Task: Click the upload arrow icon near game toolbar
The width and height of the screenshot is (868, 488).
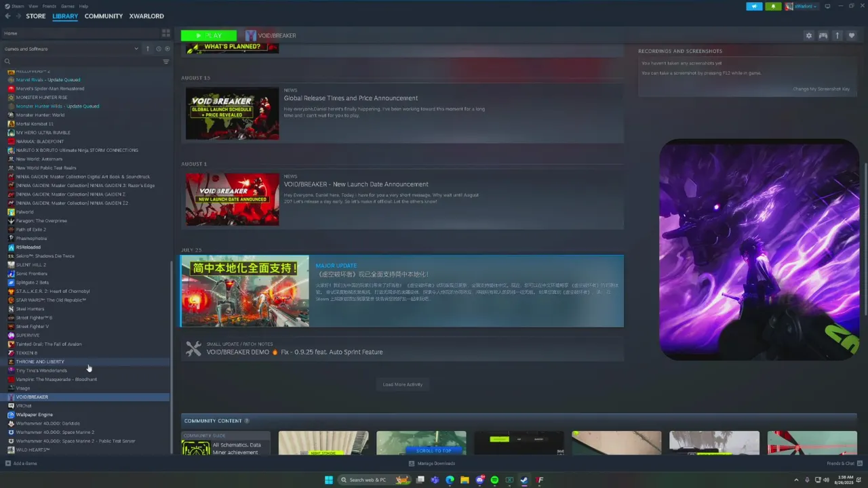Action: [x=837, y=35]
